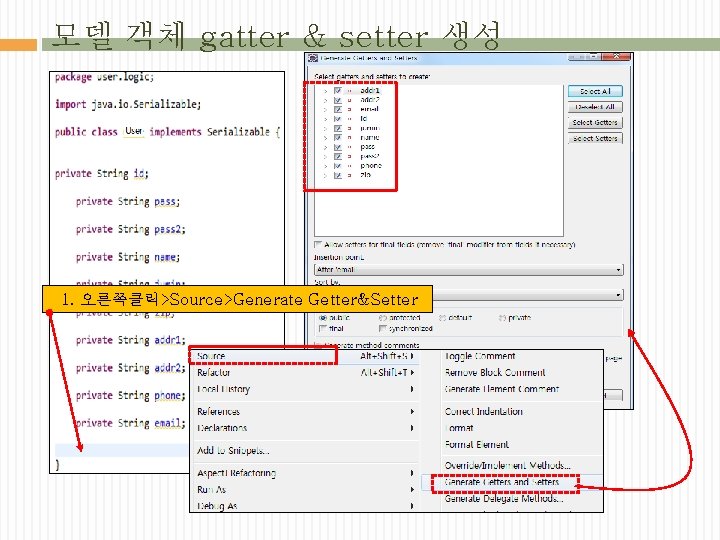This screenshot has width=720, height=540.
Task: Open the Run As submenu arrow
Action: pyautogui.click(x=412, y=489)
